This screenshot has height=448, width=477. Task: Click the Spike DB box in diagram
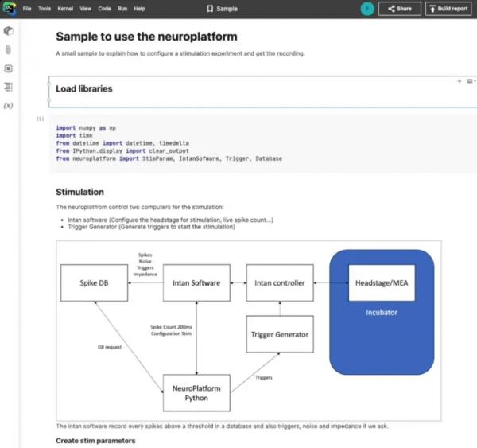tap(95, 283)
